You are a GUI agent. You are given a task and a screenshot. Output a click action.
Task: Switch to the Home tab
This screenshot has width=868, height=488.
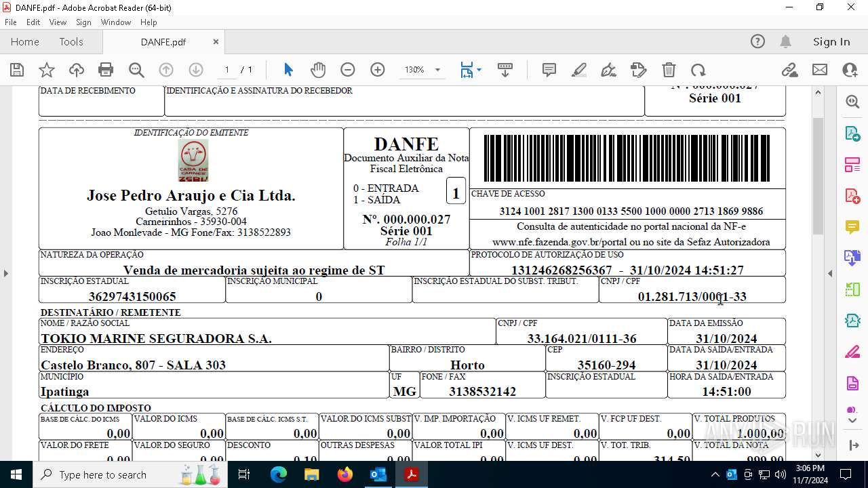coord(25,41)
